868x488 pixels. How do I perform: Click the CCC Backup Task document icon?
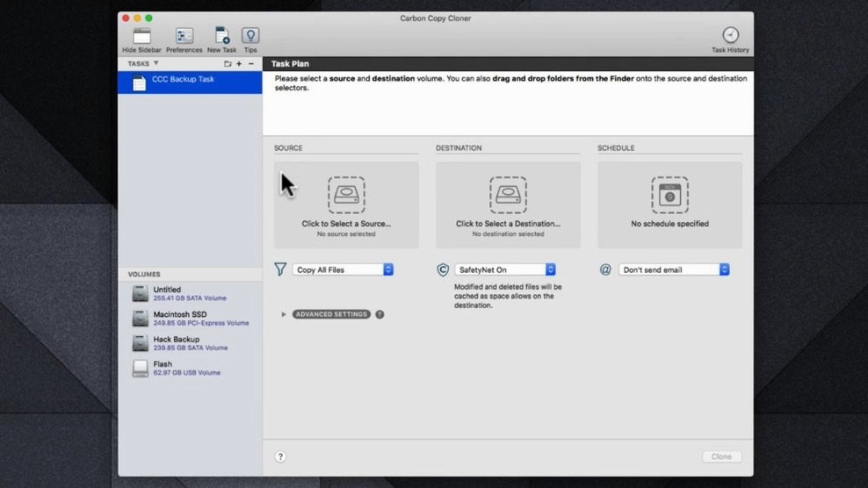point(140,83)
